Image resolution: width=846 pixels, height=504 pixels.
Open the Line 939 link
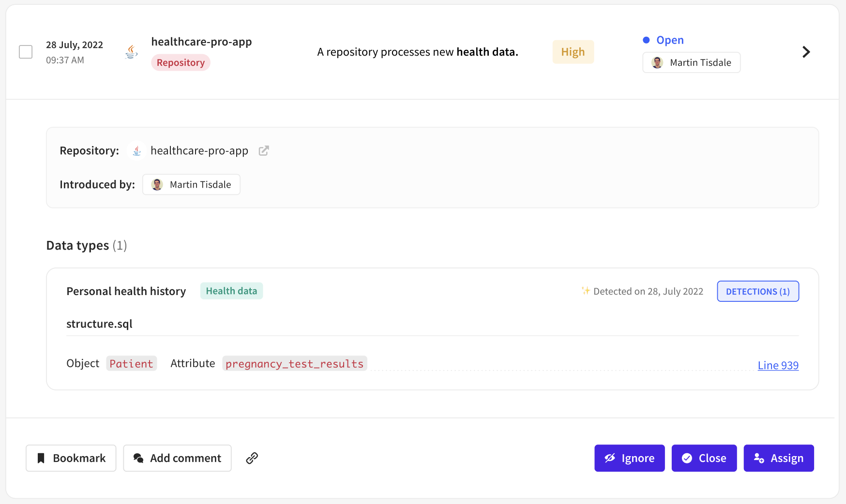(x=778, y=365)
